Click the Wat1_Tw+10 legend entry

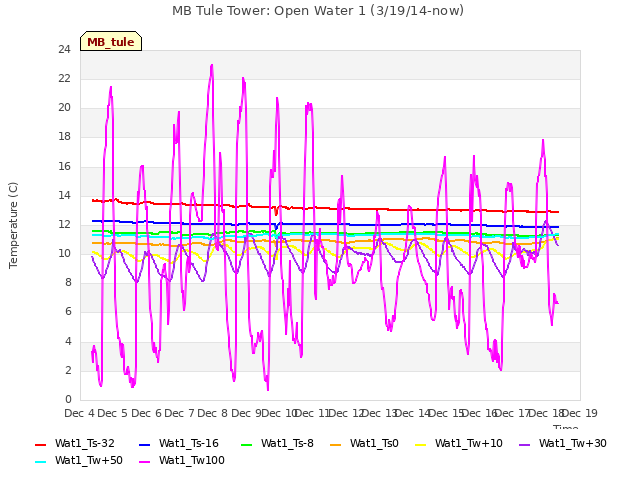(459, 443)
